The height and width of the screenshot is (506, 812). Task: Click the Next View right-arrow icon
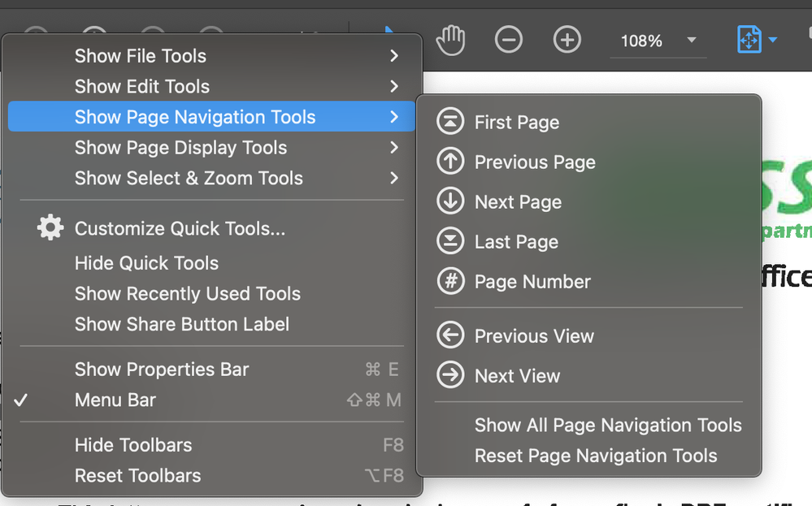click(449, 375)
